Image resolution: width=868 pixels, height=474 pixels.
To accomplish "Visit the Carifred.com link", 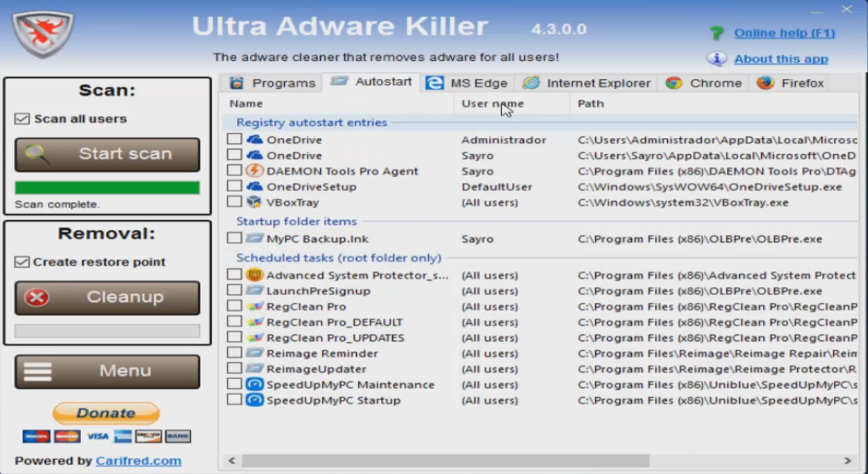I will [139, 461].
